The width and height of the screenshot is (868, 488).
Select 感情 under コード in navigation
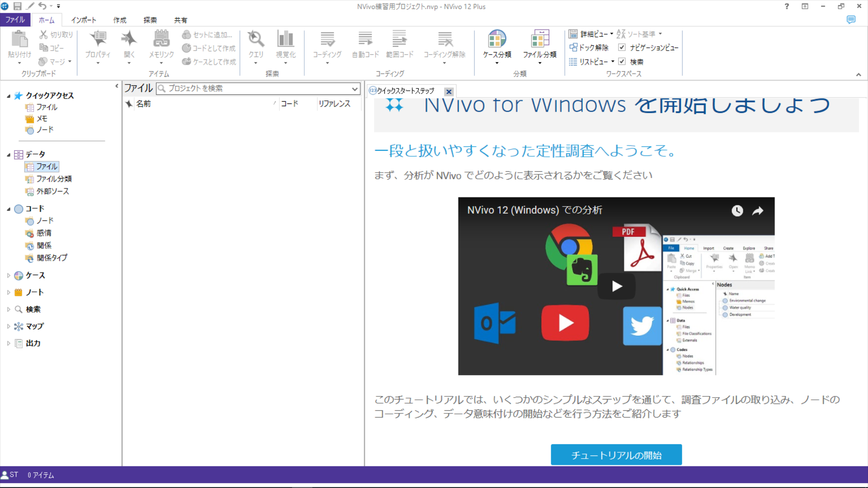point(44,233)
